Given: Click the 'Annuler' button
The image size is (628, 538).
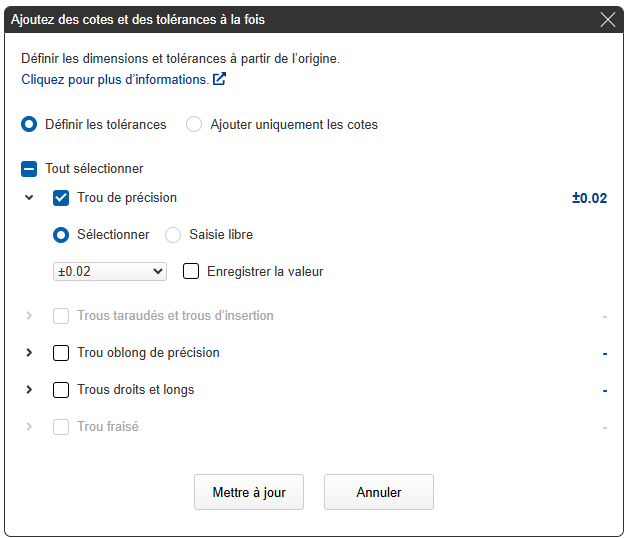Looking at the screenshot, I should click(x=378, y=492).
